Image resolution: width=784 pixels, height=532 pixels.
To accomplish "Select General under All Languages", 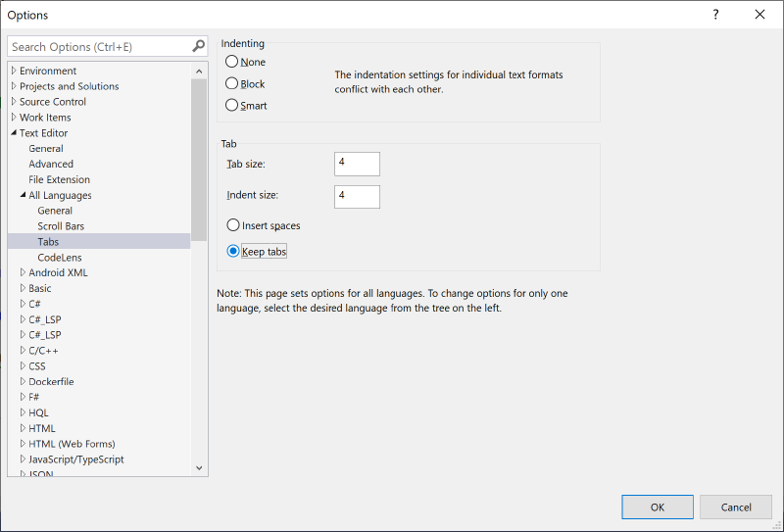I will tap(55, 211).
